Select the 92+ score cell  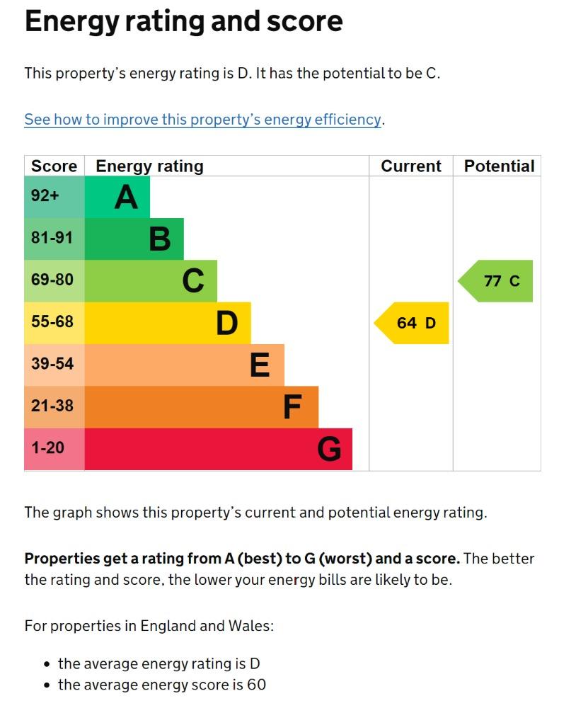(x=54, y=197)
